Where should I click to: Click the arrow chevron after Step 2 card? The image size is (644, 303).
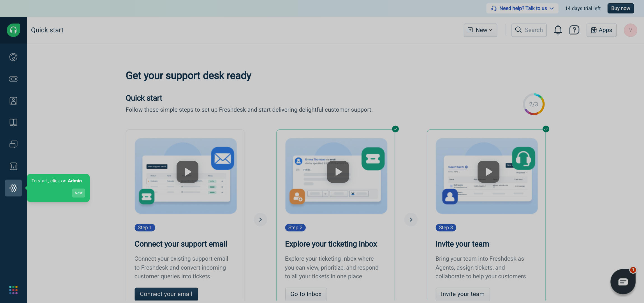[411, 220]
